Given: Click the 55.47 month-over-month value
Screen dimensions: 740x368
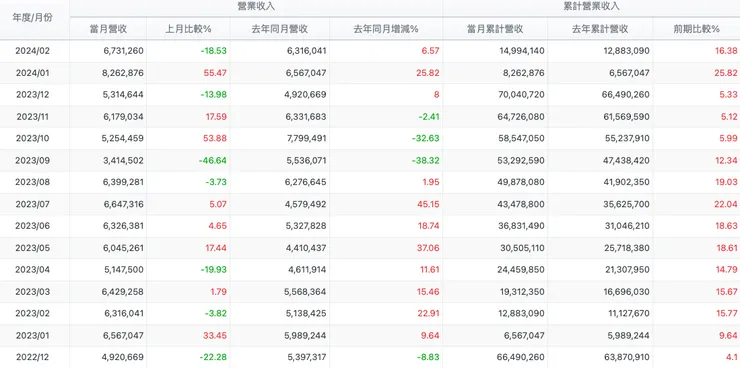Looking at the screenshot, I should 216,73.
